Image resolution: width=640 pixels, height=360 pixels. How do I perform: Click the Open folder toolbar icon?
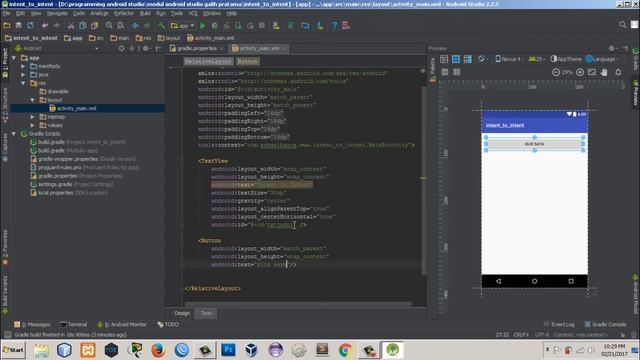pos(7,25)
